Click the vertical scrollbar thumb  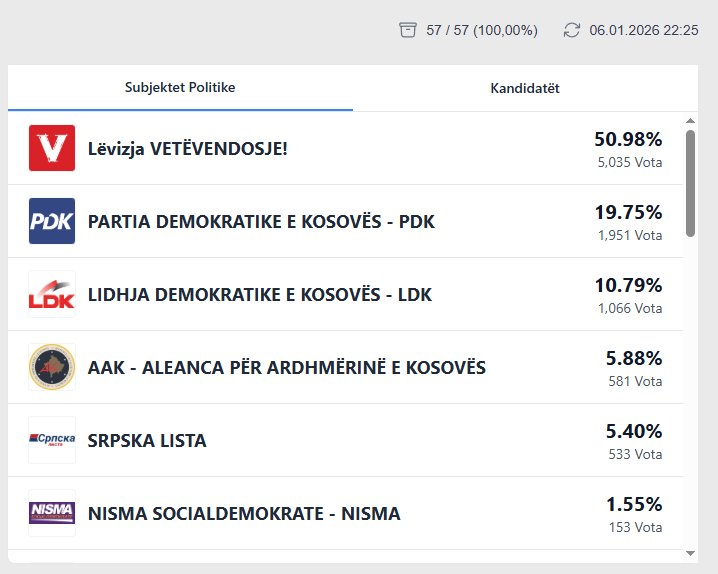[x=690, y=183]
